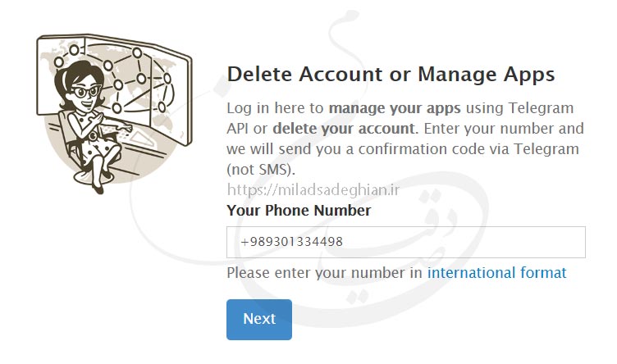Click the miladsadeghian.ir watermark URL
The height and width of the screenshot is (364, 617).
click(x=313, y=190)
